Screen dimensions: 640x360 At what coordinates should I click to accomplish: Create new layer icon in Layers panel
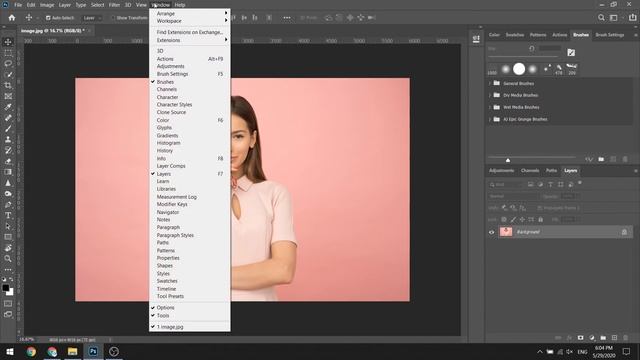(x=614, y=338)
